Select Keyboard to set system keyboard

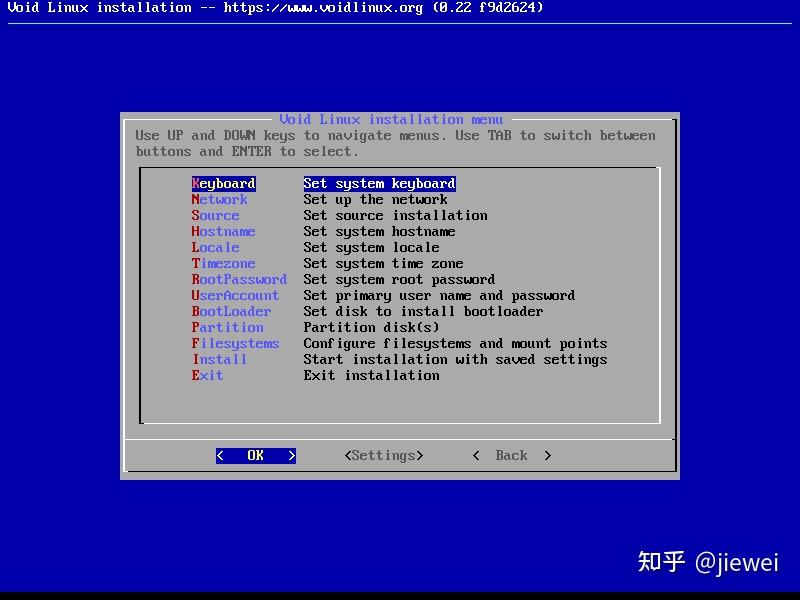click(x=223, y=183)
